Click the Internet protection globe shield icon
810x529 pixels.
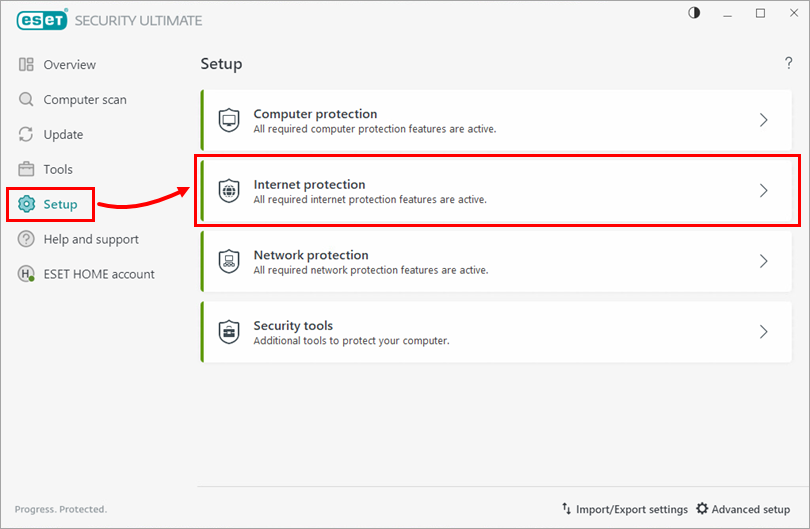[x=229, y=191]
